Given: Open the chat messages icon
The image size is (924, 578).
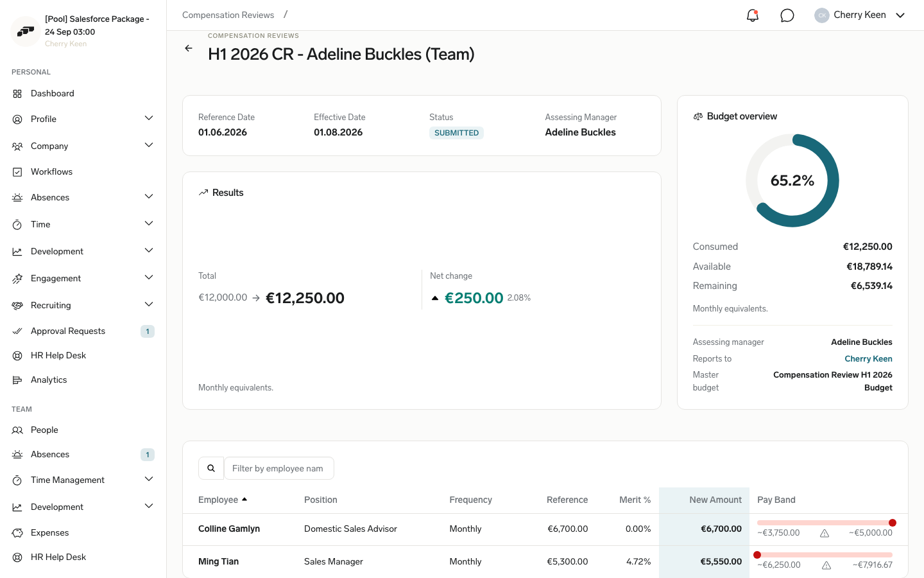Looking at the screenshot, I should click(787, 15).
